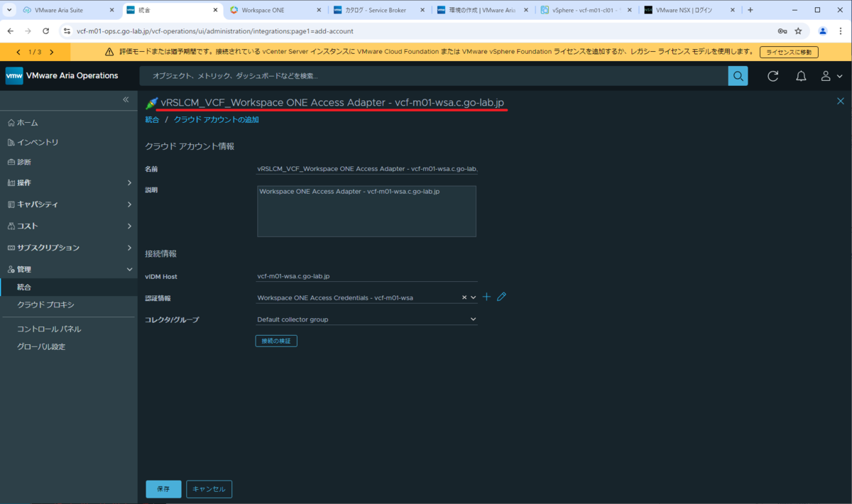The width and height of the screenshot is (852, 504).
Task: Open the Chrome three-dot menu
Action: click(x=841, y=31)
